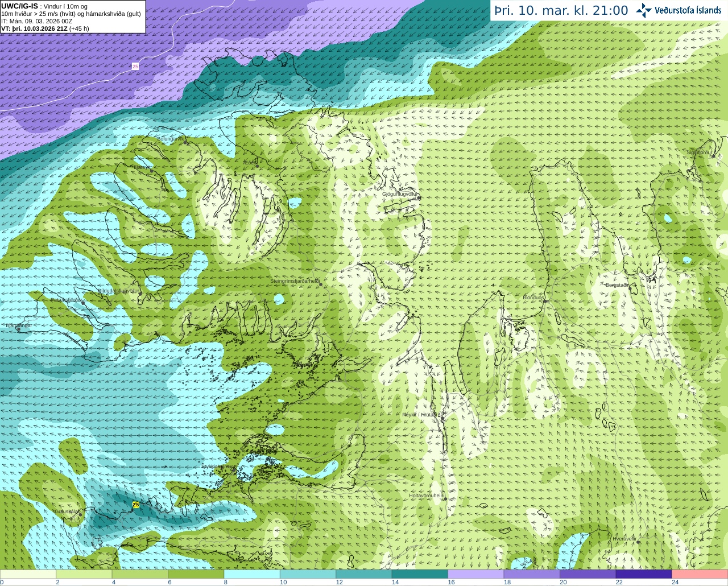
Task: Click the 20–22 m/s violet legend swatch
Action: (588, 574)
